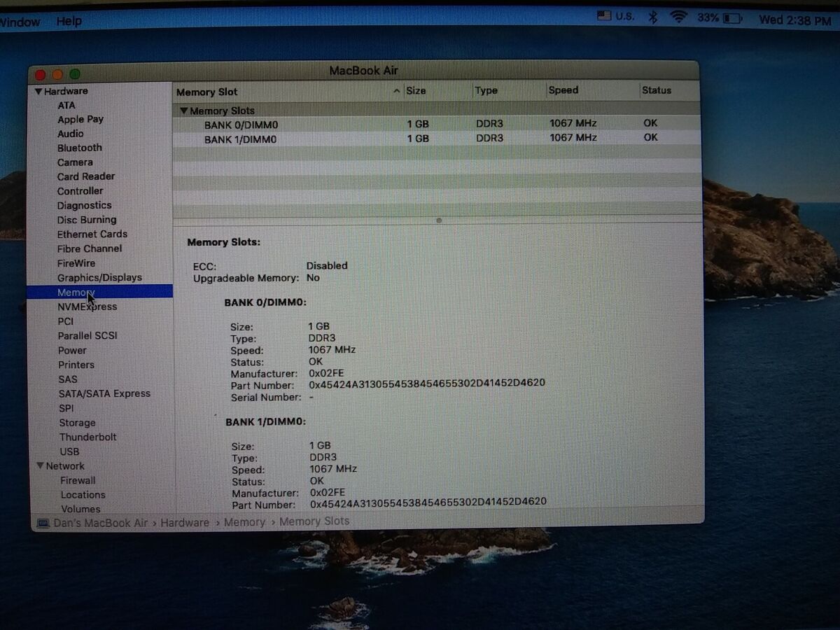
Task: Select SATA/SATA Express in the sidebar
Action: [104, 393]
